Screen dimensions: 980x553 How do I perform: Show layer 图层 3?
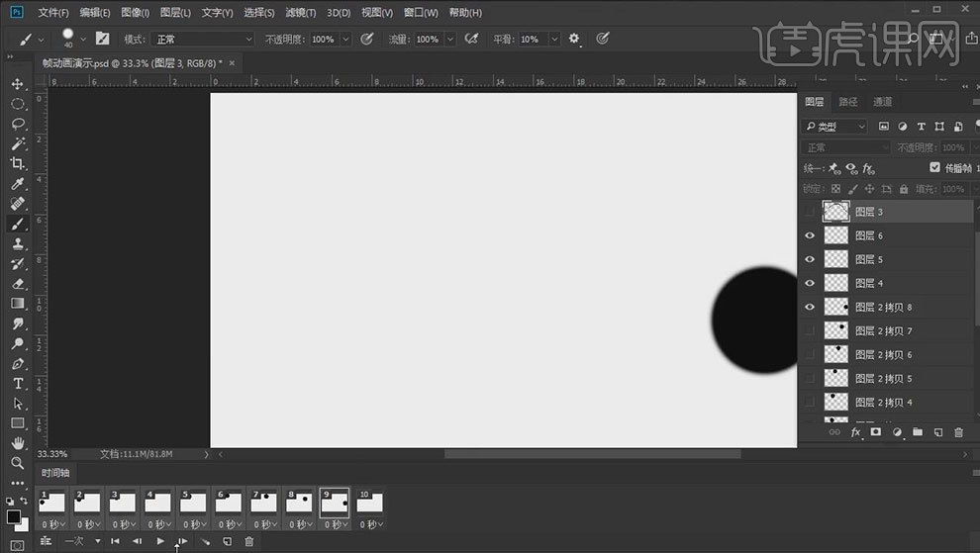[x=810, y=212]
